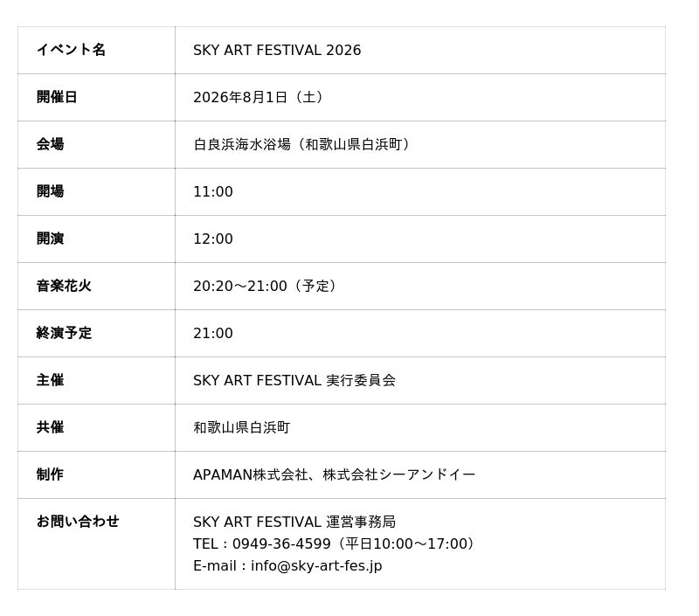Click the 終演予定 time 21:00
Image resolution: width=699 pixels, height=616 pixels.
tap(213, 334)
